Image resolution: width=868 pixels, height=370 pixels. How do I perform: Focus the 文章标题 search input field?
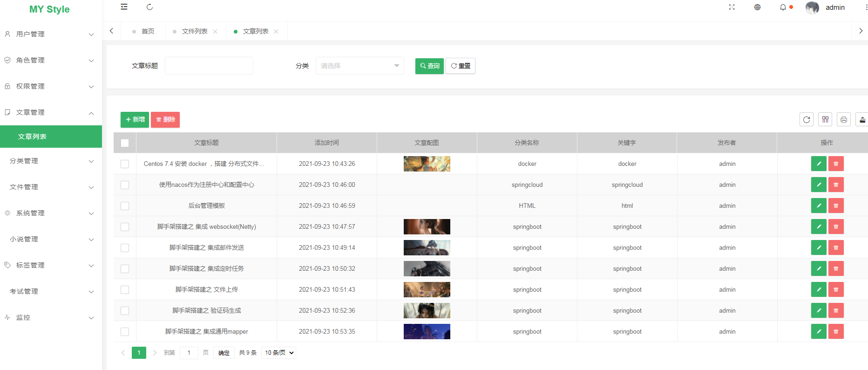[209, 66]
